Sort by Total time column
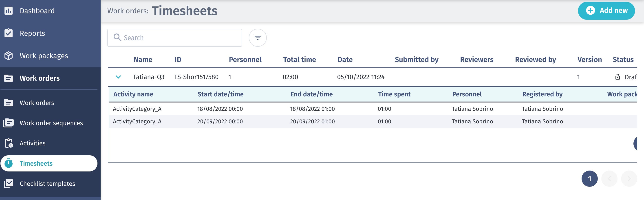Viewport: 644px width, 200px height. [299, 60]
